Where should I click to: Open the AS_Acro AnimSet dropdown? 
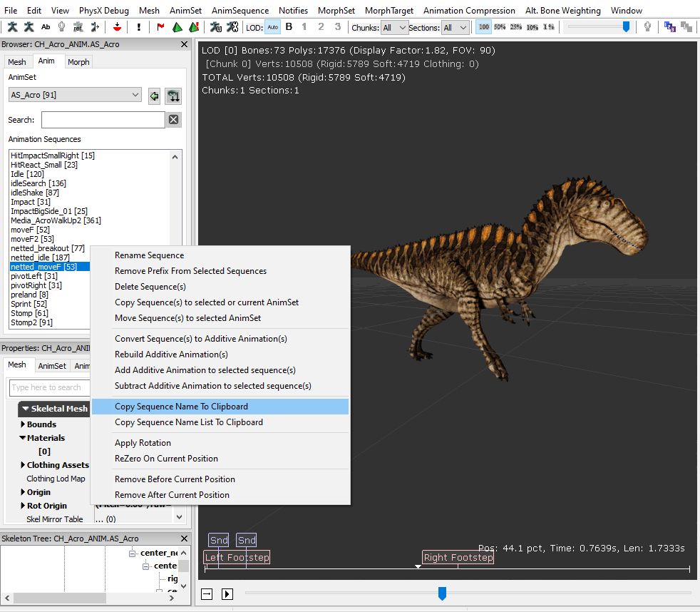click(x=75, y=95)
